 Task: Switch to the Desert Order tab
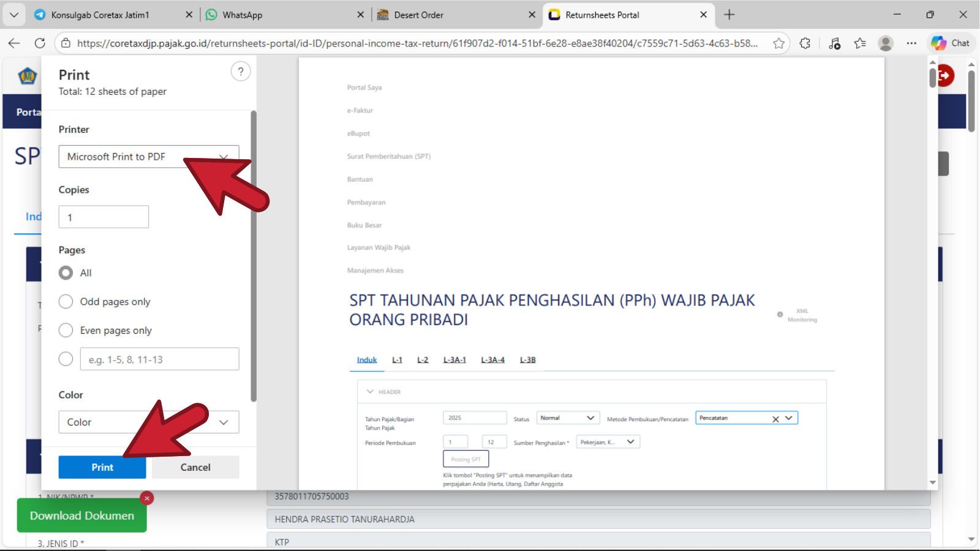(x=453, y=15)
